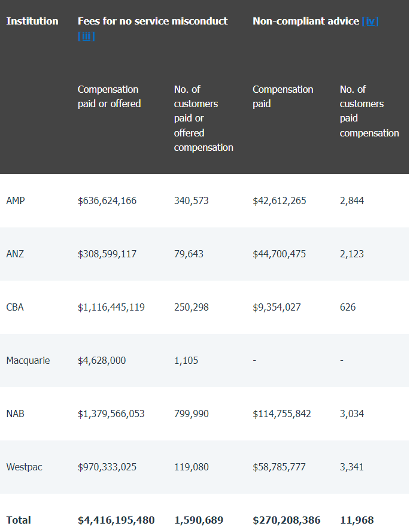Click the Total row label

point(19,521)
